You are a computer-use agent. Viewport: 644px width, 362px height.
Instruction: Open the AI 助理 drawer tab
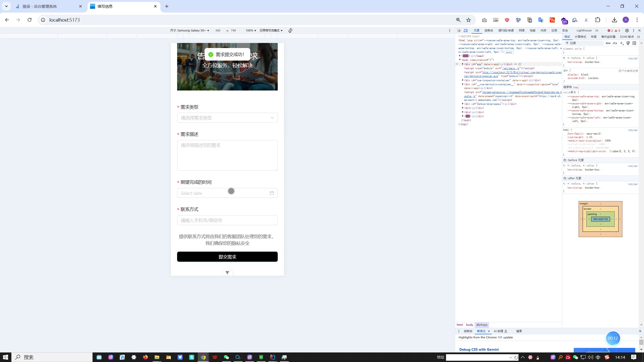500,331
